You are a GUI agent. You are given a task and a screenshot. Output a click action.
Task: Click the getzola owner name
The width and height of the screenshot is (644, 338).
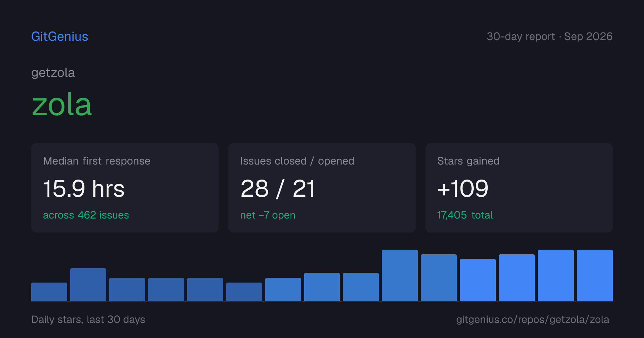click(x=53, y=73)
